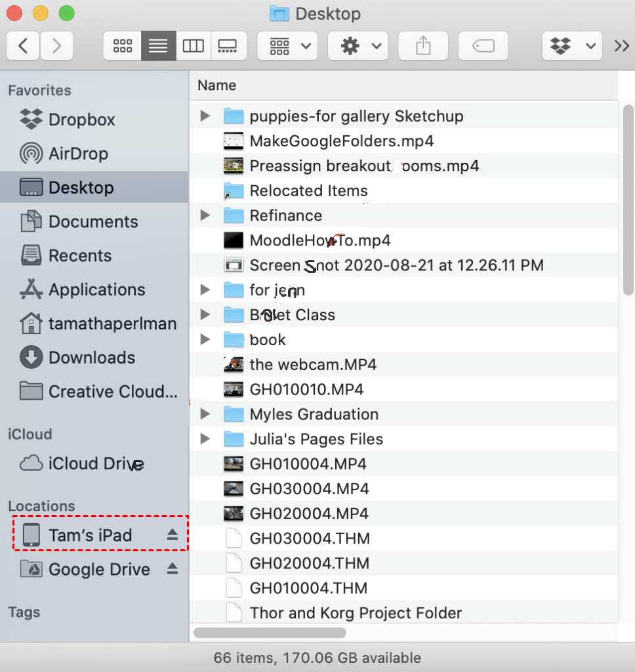Eject Google Drive
Viewport: 635px width, 672px height.
[173, 569]
